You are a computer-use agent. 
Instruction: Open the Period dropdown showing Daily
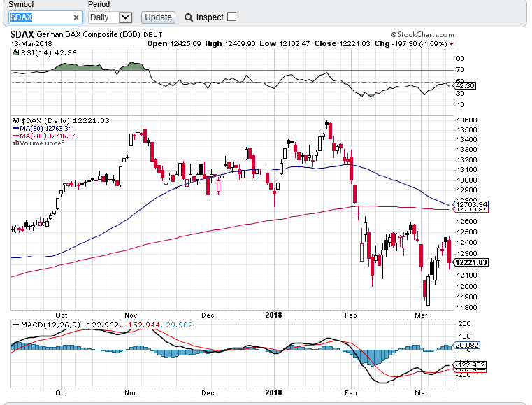point(110,17)
